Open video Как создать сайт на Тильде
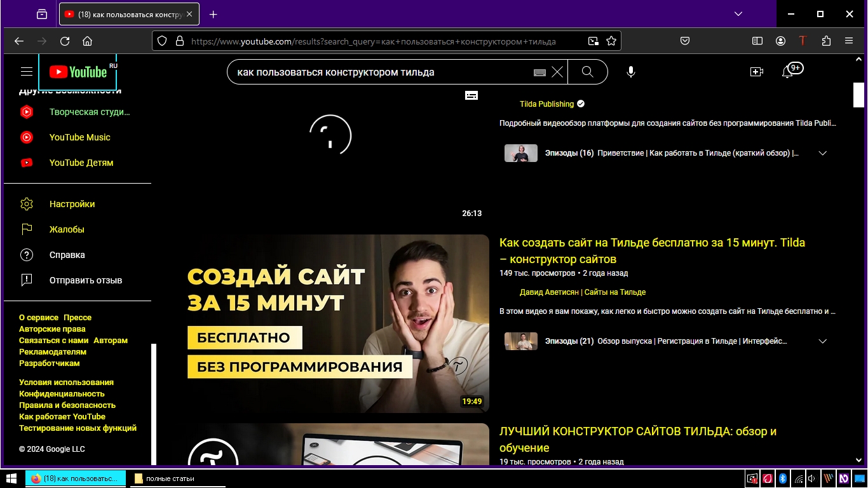The width and height of the screenshot is (868, 488). 652,250
